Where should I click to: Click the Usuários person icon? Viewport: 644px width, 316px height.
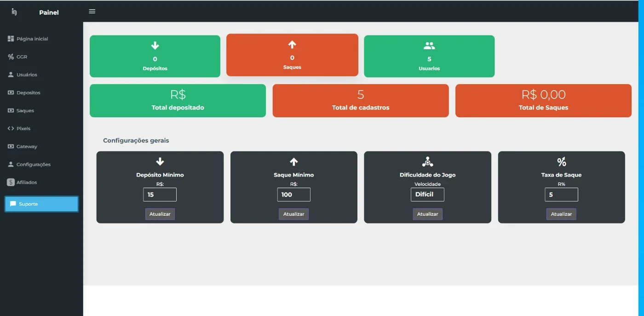(11, 75)
